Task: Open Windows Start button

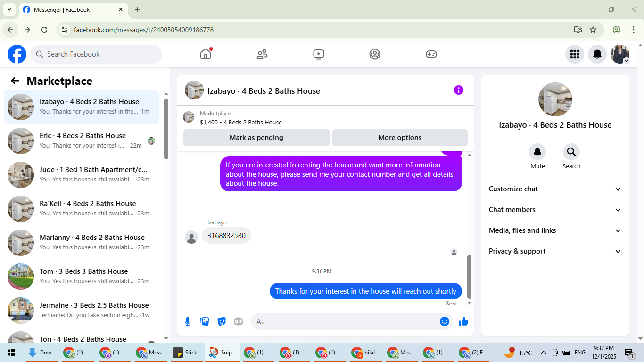Action: point(11,353)
